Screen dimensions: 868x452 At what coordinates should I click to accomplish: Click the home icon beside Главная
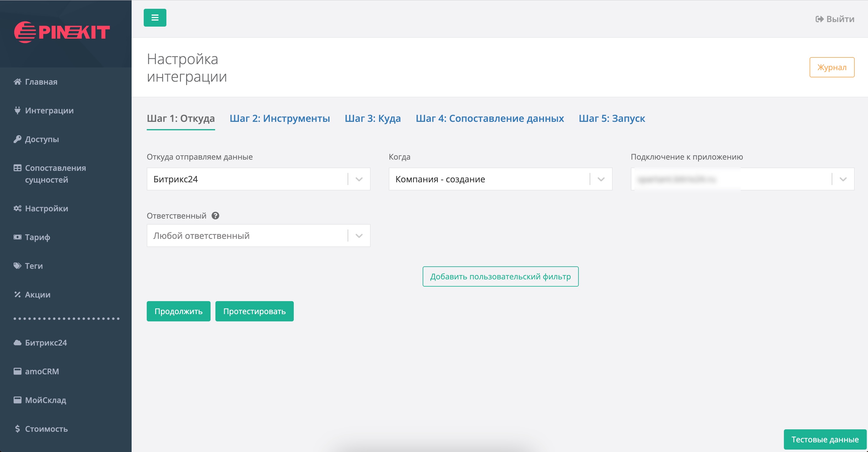click(17, 82)
